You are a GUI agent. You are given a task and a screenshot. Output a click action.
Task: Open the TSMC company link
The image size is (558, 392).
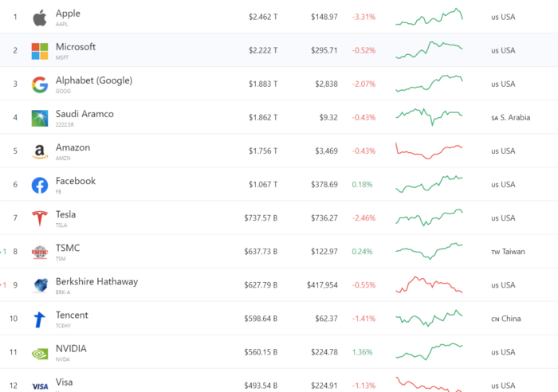(68, 248)
